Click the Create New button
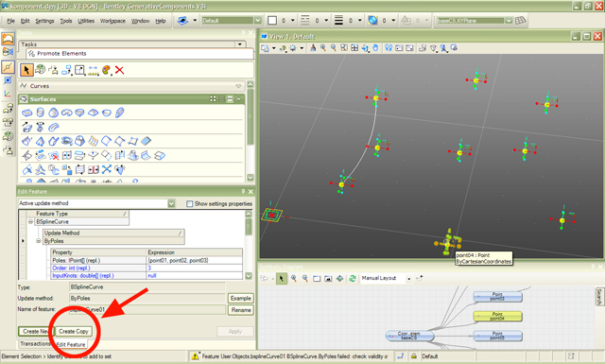The image size is (605, 364). [36, 331]
